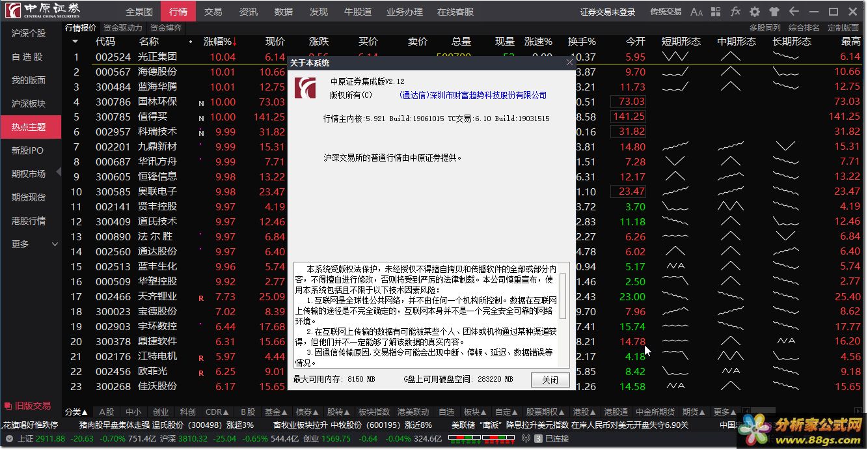The height and width of the screenshot is (450, 868).
Task: Open the 资讯 top menu
Action: coord(248,12)
